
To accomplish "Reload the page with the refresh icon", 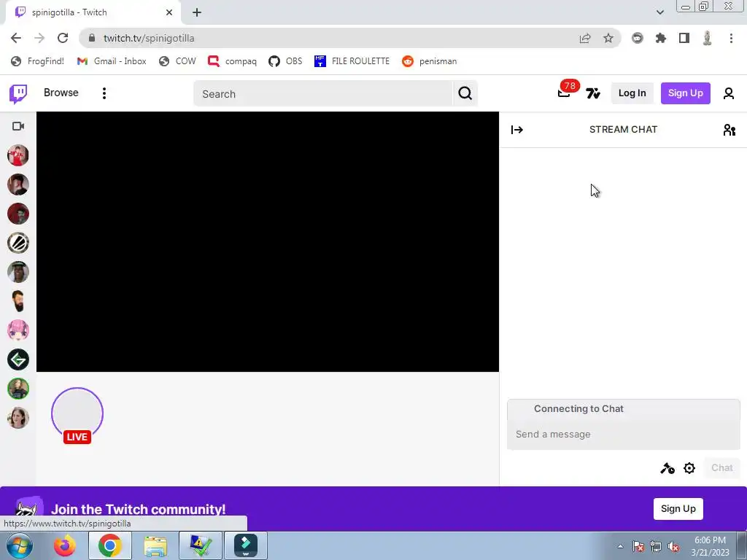I will coord(63,38).
